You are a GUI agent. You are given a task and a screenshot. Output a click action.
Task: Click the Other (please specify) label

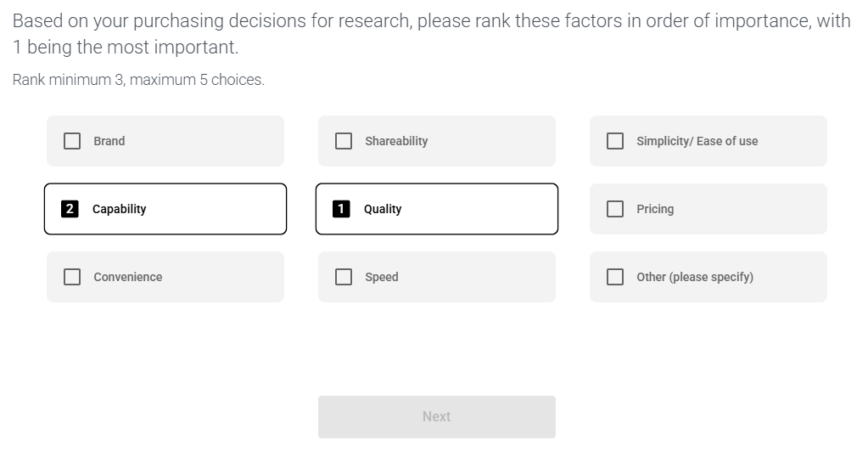click(x=694, y=277)
